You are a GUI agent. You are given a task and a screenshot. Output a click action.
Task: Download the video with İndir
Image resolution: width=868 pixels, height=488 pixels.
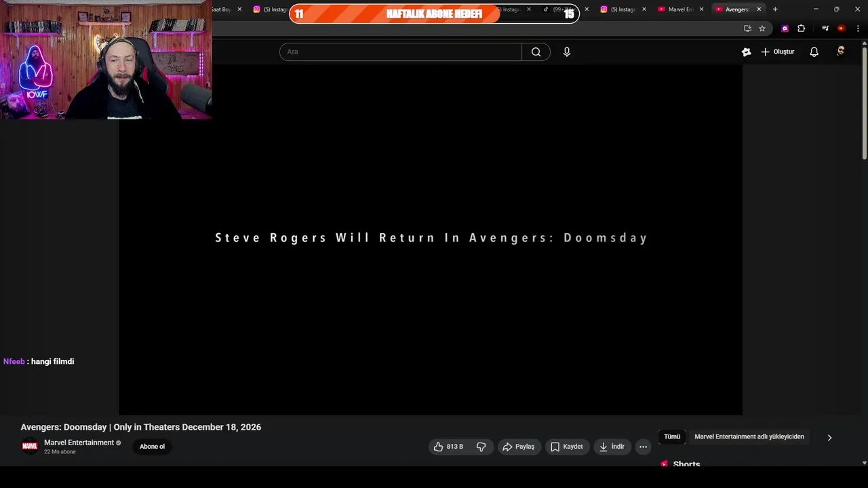pos(612,447)
